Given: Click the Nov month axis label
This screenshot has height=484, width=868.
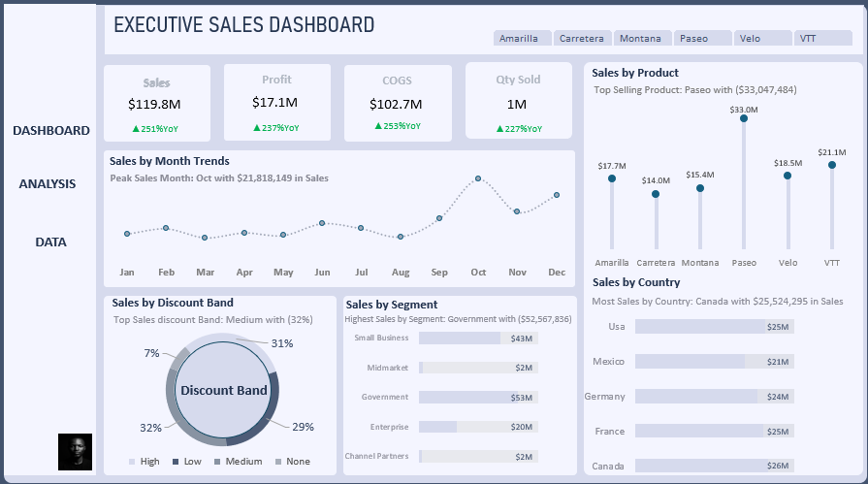Looking at the screenshot, I should [518, 272].
